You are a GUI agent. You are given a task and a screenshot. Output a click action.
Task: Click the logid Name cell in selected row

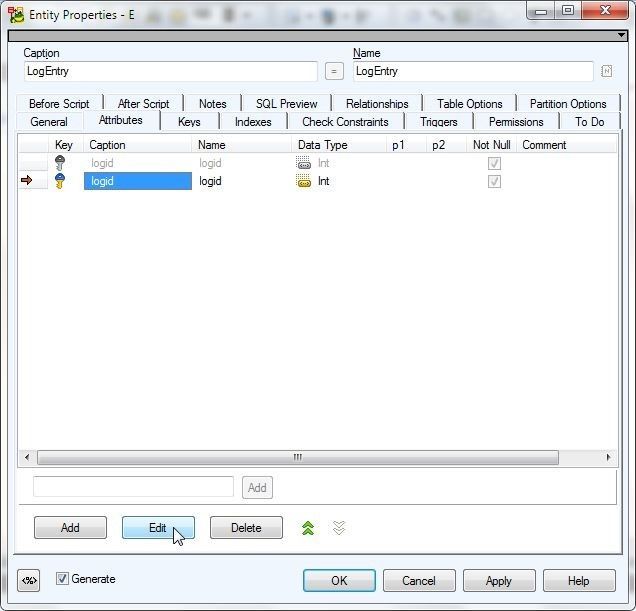pyautogui.click(x=210, y=181)
